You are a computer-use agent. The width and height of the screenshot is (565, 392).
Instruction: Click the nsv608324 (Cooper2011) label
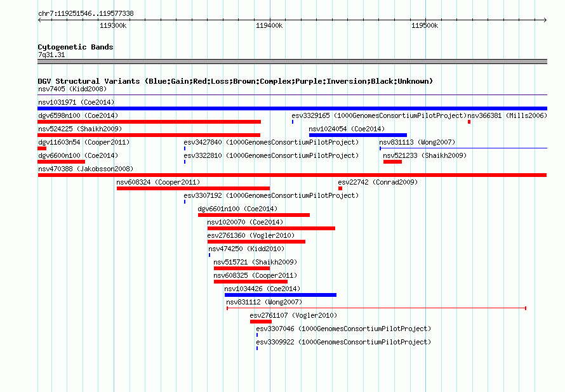[158, 182]
